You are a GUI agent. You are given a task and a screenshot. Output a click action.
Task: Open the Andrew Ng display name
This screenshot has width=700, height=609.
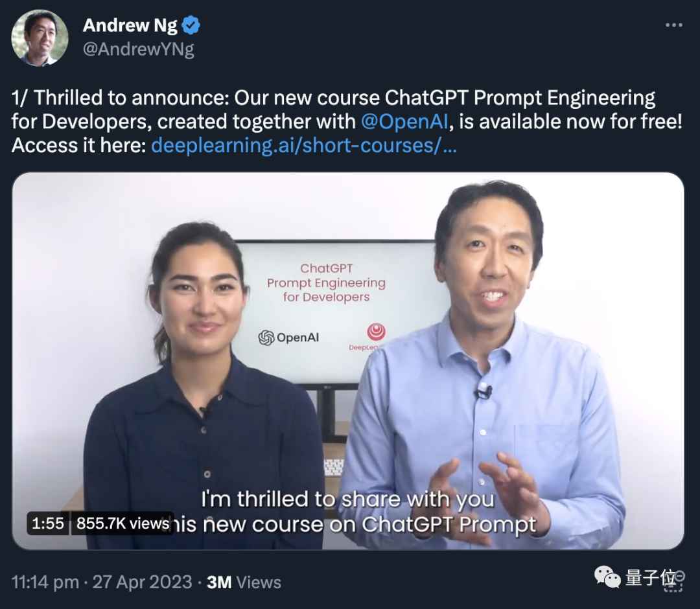[130, 25]
